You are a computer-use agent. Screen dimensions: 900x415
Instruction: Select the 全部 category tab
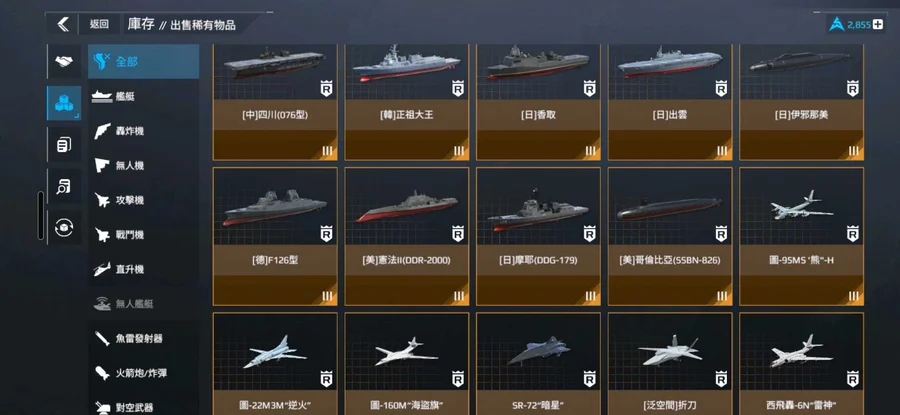pyautogui.click(x=143, y=61)
